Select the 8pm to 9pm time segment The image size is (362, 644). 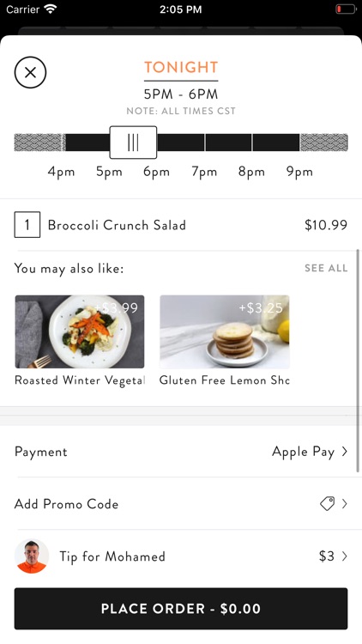(276, 143)
